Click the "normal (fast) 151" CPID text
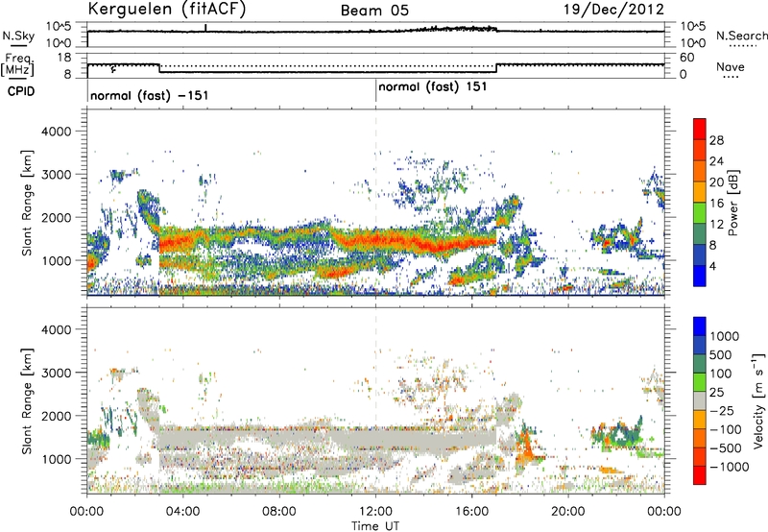This screenshot has width=768, height=532. tap(433, 87)
